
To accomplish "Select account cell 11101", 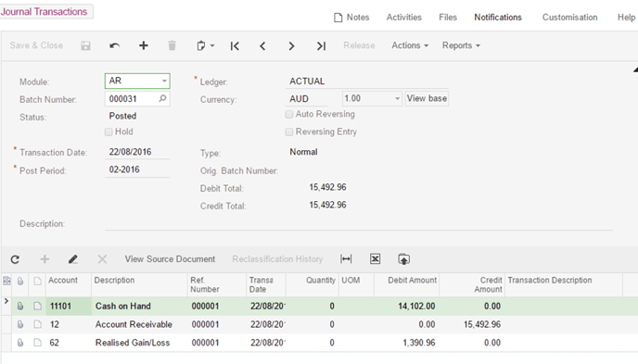I will (68, 306).
